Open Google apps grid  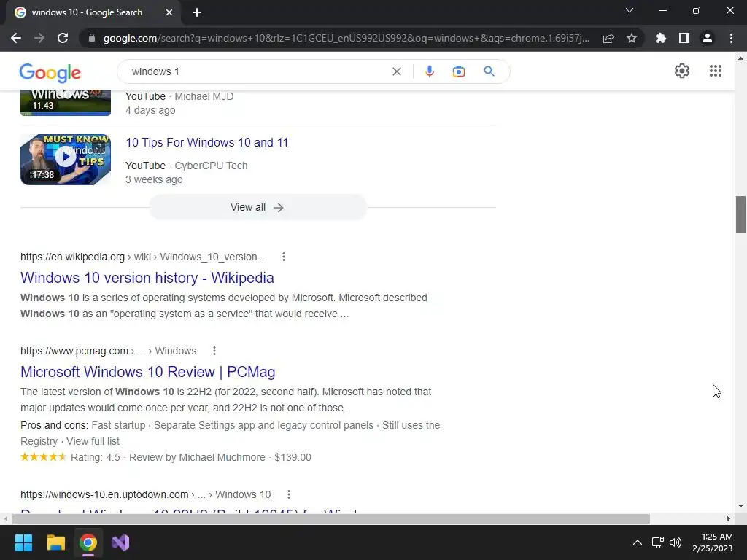[x=716, y=71]
